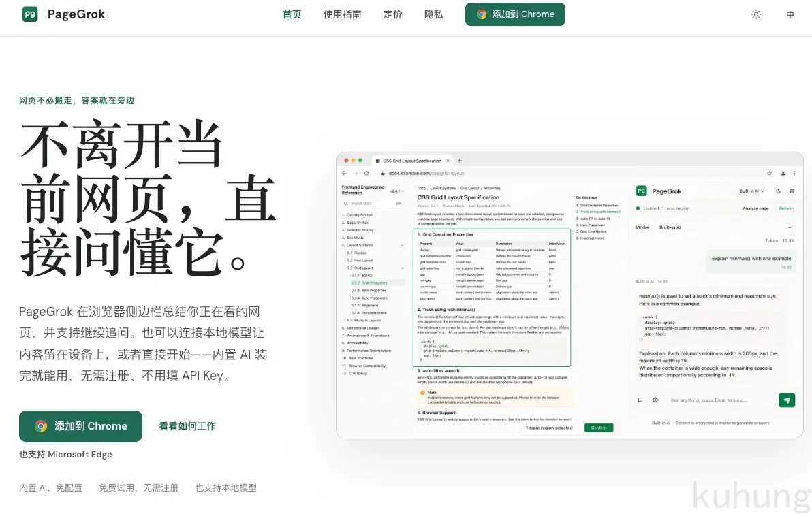Toggle the light/dark theme sun icon

756,14
